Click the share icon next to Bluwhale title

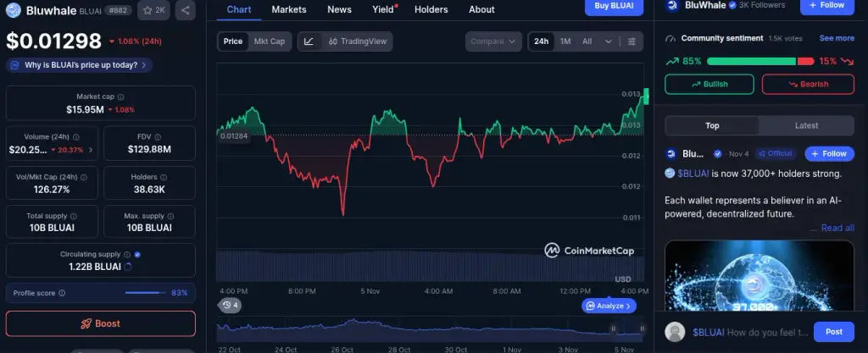pyautogui.click(x=185, y=10)
